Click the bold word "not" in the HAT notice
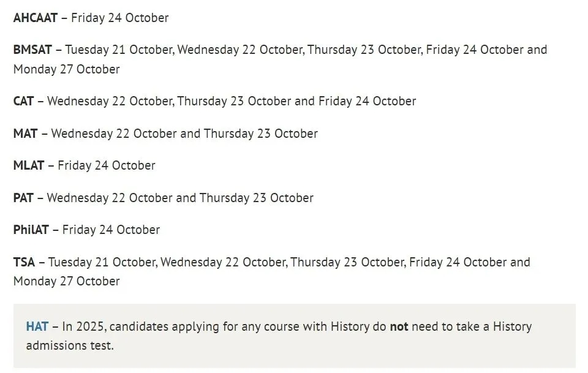The image size is (588, 373). click(399, 326)
